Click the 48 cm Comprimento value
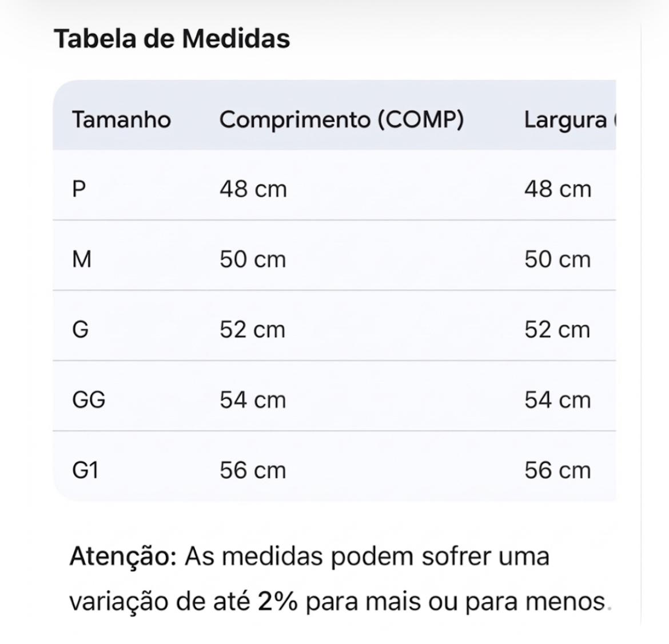 (x=253, y=189)
